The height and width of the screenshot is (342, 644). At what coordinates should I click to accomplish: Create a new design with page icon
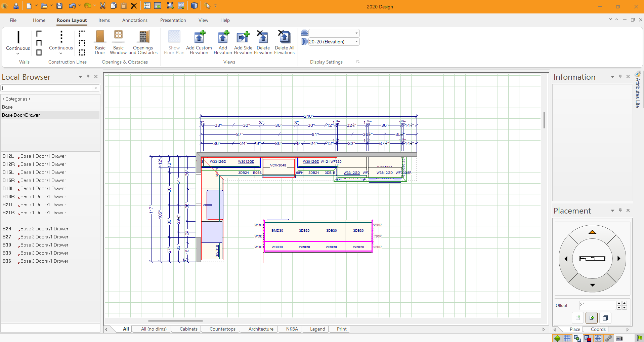[29, 6]
